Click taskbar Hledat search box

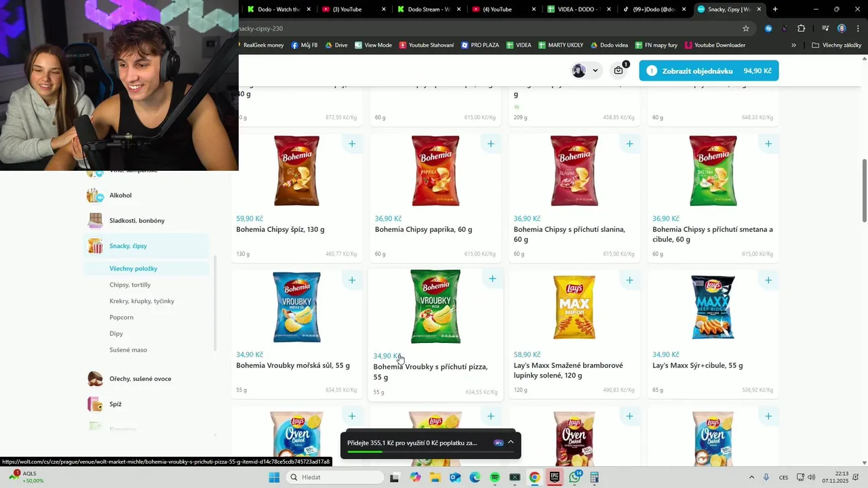click(x=335, y=477)
